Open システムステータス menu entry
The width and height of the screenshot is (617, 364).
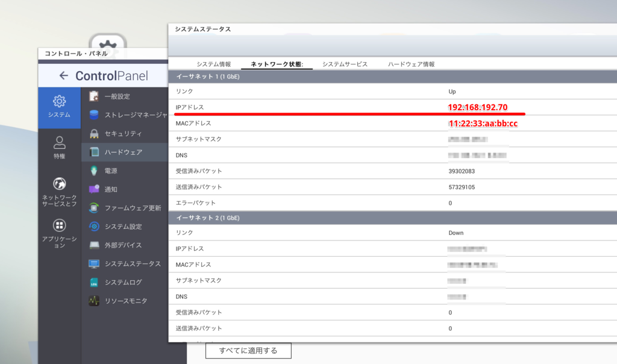124,263
